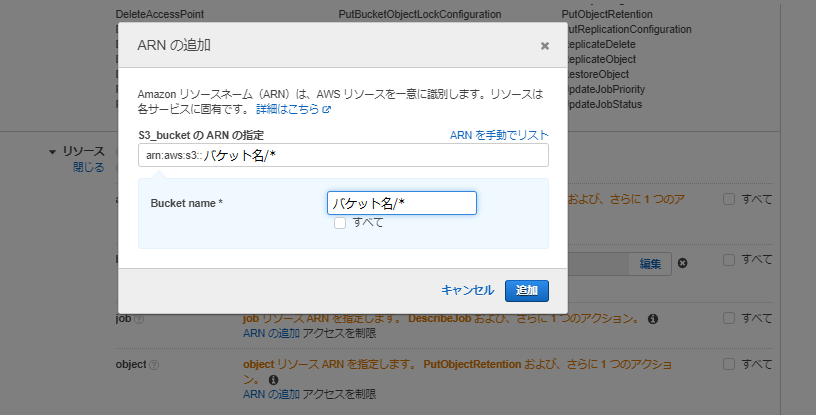Screen dimensions: 816x415
Task: Click the キャンセル link in dialog
Action: 467,291
